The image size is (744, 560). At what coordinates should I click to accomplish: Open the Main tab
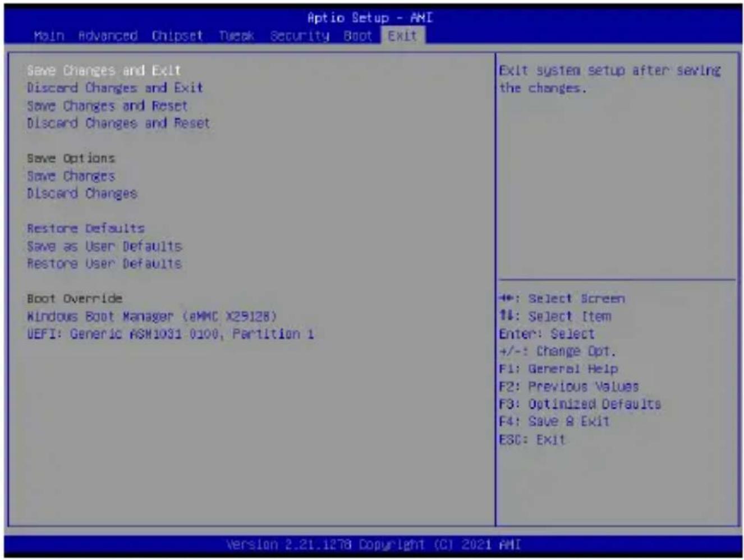pos(49,36)
